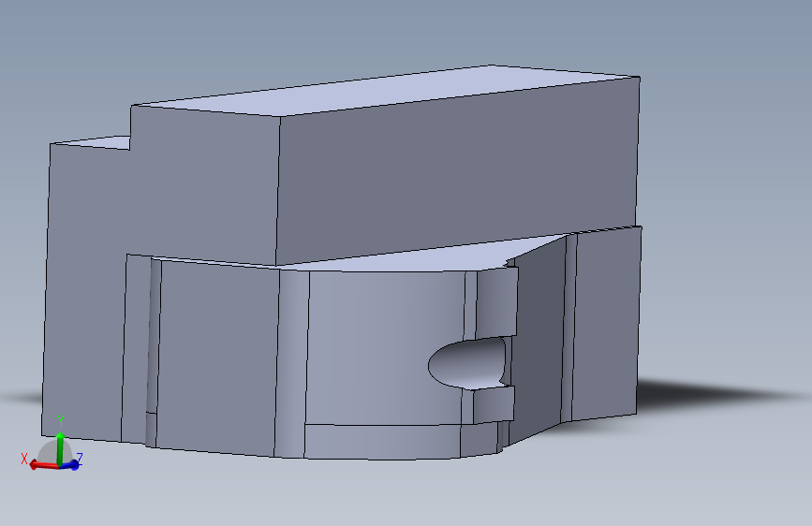Screen dimensions: 812x526
Task: Click the blue Z axis of triad
Action: pos(71,464)
